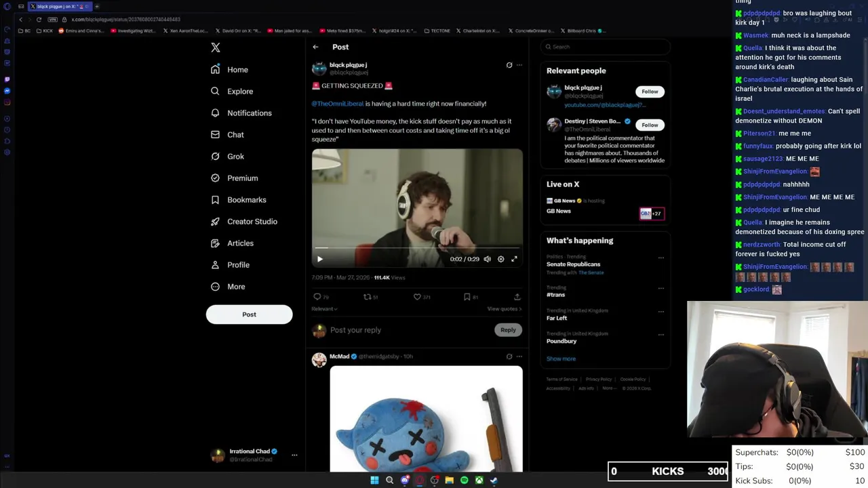Open the Explore page
Image resolution: width=868 pixels, height=488 pixels.
pyautogui.click(x=232, y=91)
